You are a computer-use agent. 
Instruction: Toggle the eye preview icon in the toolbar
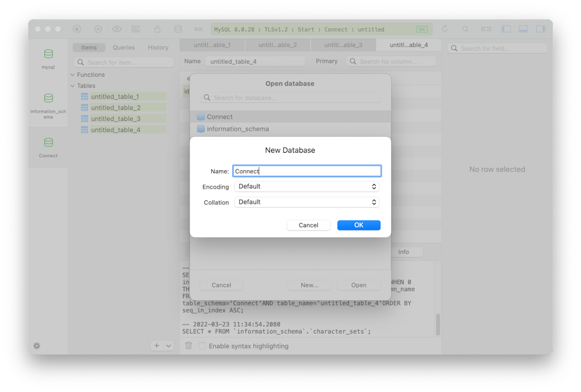coord(116,29)
